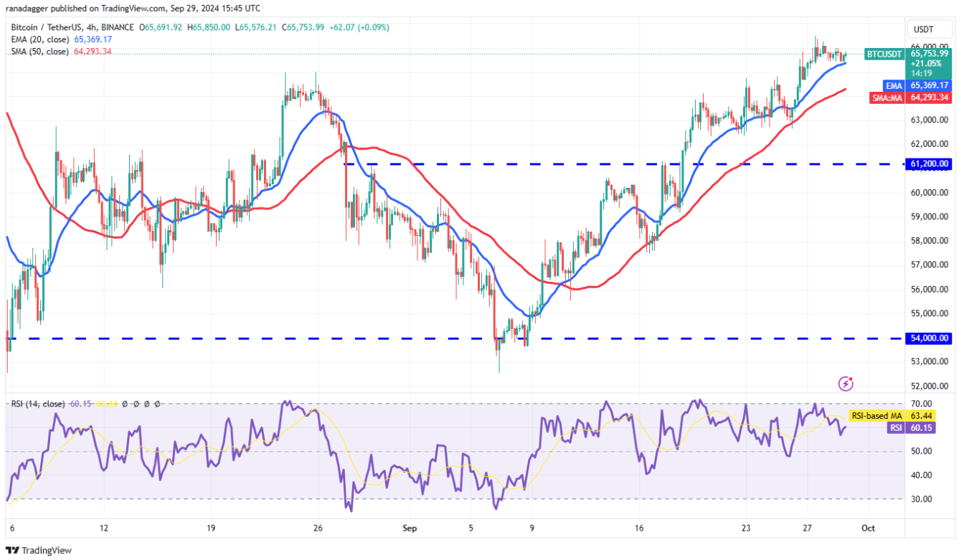The width and height of the screenshot is (959, 560).
Task: Click the 60,000.00 price scale value
Action: click(930, 192)
